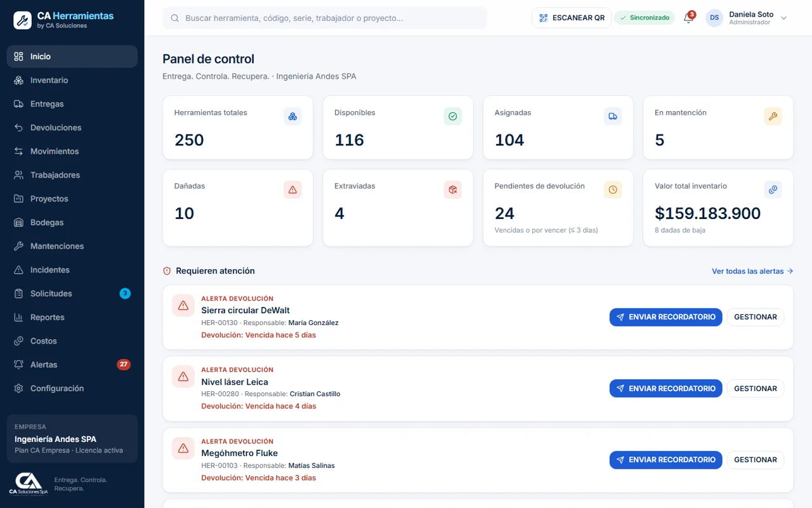
Task: Click Gestionar for Megóhmetro Fluke
Action: 756,460
